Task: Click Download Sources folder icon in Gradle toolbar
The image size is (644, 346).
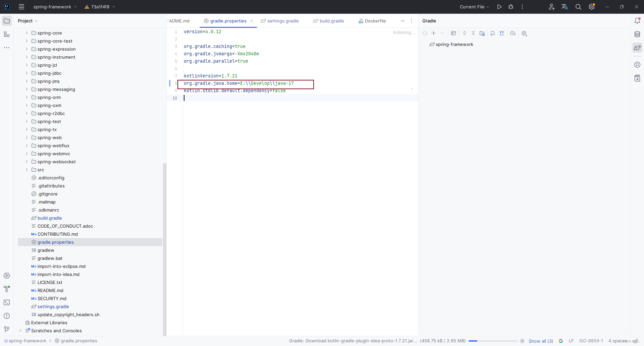Action: [482, 33]
